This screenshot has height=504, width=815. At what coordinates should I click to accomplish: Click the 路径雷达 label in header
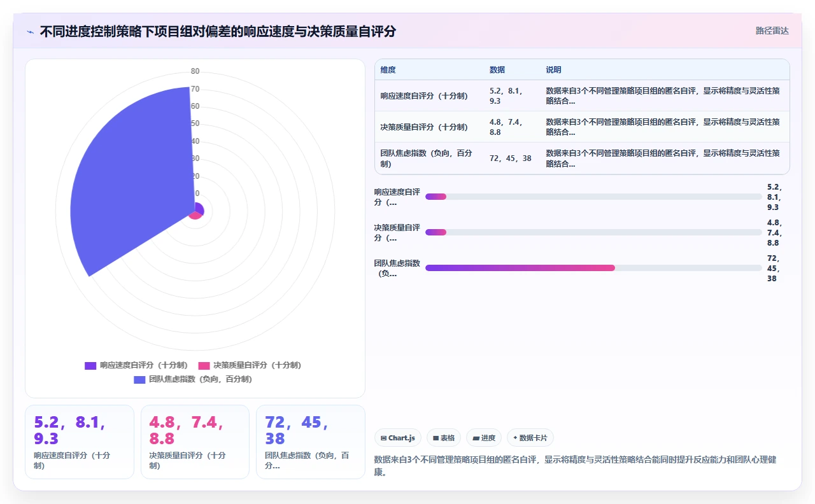pyautogui.click(x=772, y=31)
